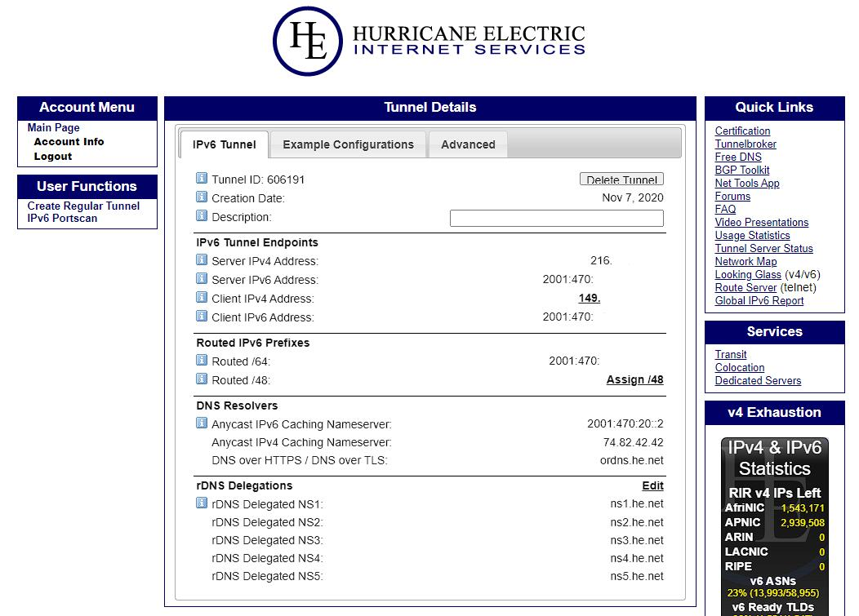Click the Edit link for rDNS Delegations

(652, 485)
